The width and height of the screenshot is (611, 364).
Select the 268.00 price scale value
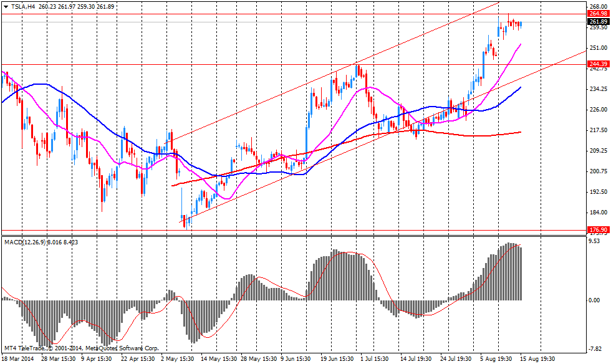pos(599,7)
